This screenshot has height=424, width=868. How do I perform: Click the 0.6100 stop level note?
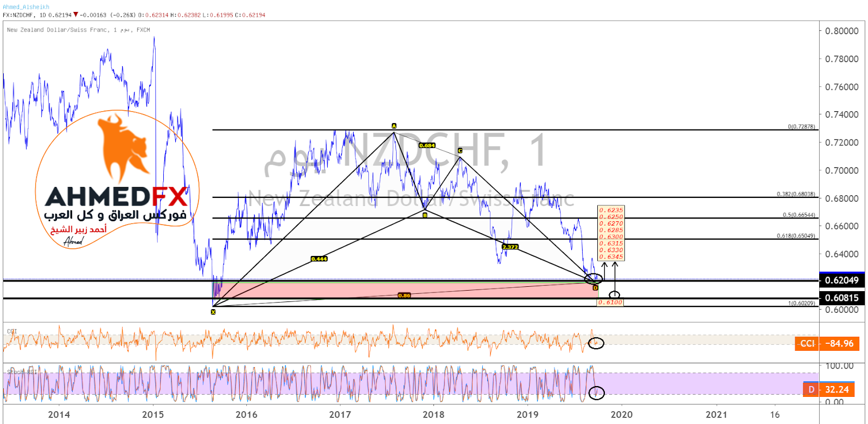coord(610,302)
